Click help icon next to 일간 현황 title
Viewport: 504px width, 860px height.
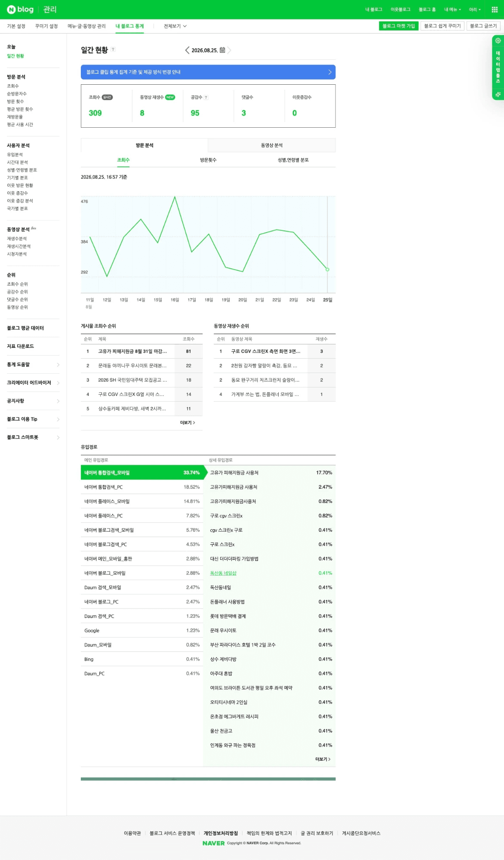tap(113, 49)
